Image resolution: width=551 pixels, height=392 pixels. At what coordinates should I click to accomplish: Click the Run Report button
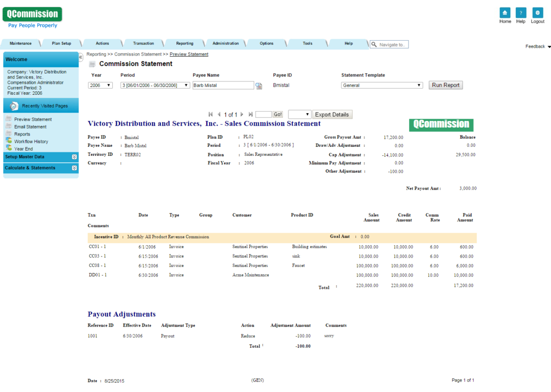tap(445, 85)
